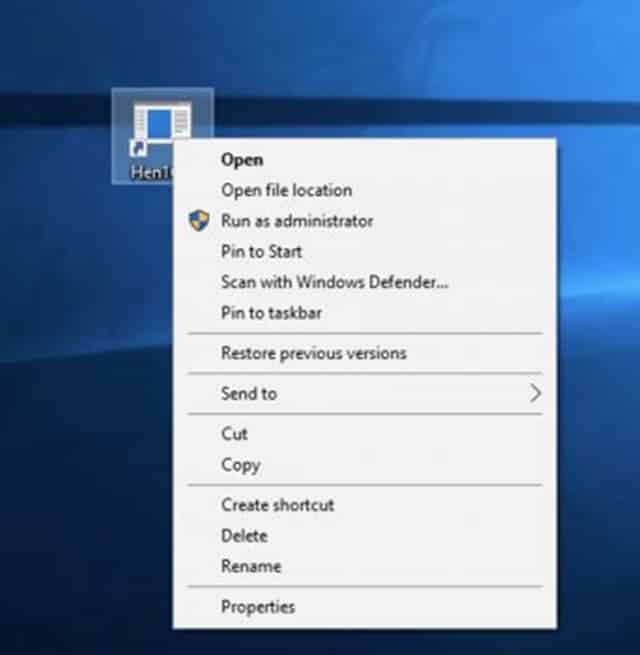Choose Open from the context menu
This screenshot has height=655, width=640.
click(242, 159)
